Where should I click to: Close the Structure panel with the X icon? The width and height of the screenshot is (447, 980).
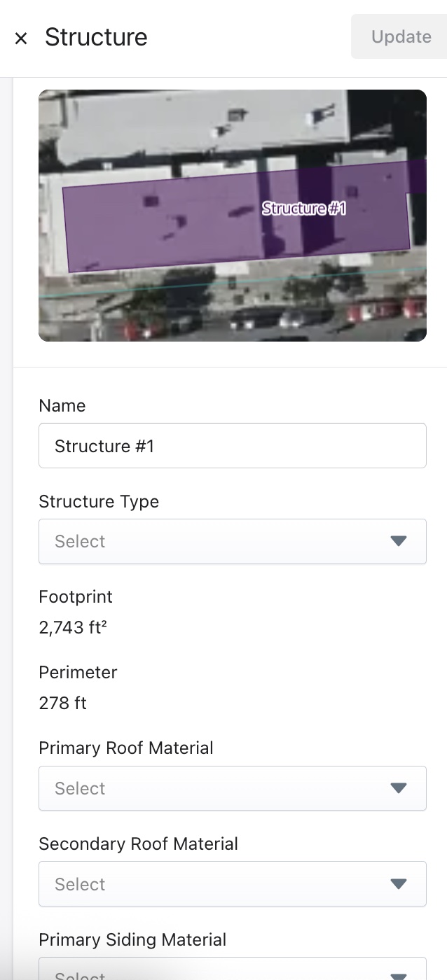[21, 38]
